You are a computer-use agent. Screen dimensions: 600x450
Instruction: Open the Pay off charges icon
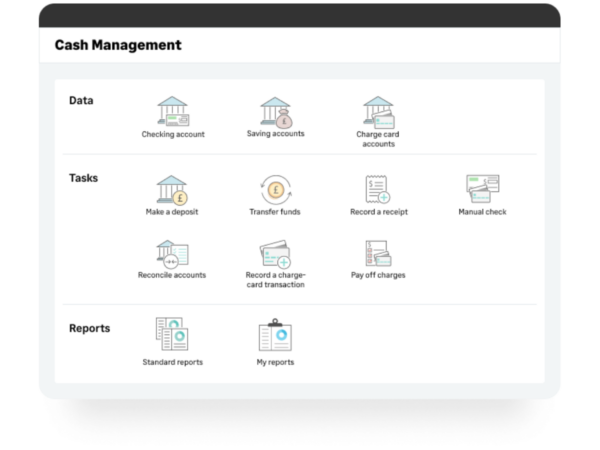[x=378, y=253]
